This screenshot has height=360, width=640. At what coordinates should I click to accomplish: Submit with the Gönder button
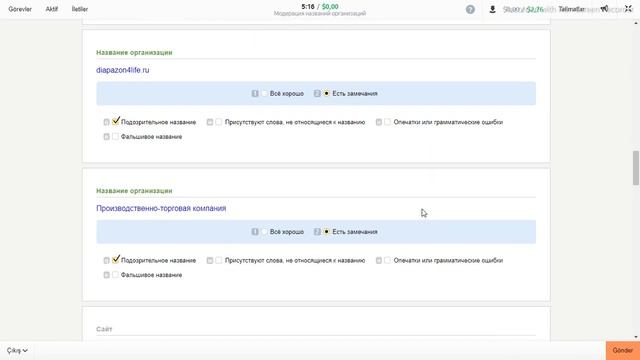click(x=623, y=351)
